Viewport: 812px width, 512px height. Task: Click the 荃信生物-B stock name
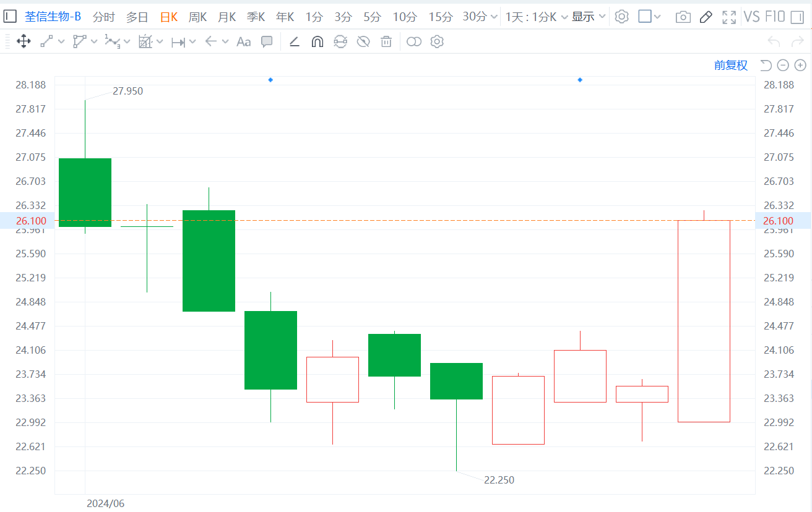(53, 17)
